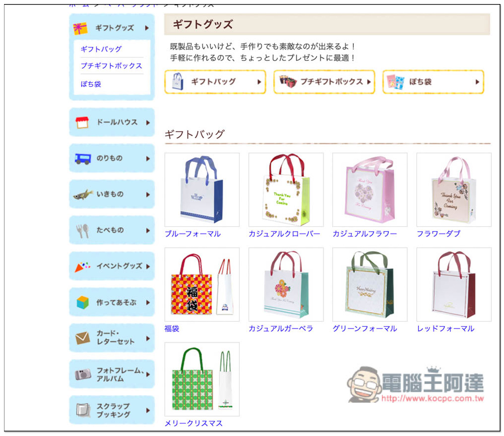504x436 pixels.
Task: Select プチギフトボックス in the sidebar submenu
Action: [111, 66]
